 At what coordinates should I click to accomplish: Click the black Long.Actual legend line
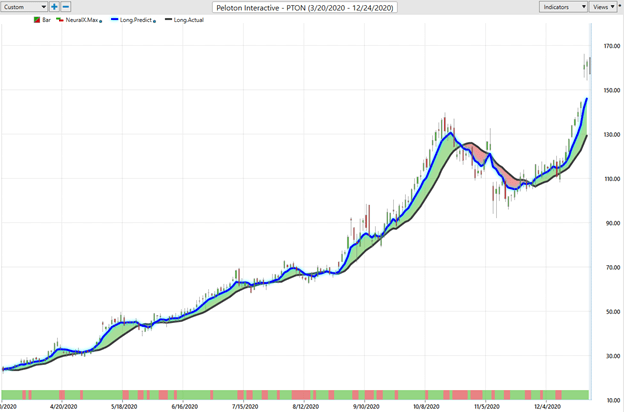pyautogui.click(x=169, y=20)
